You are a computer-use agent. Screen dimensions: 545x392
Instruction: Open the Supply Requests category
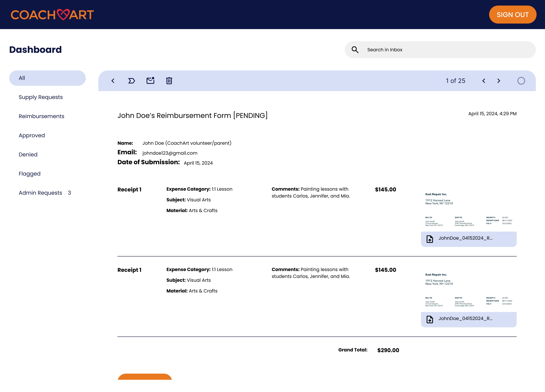click(41, 97)
